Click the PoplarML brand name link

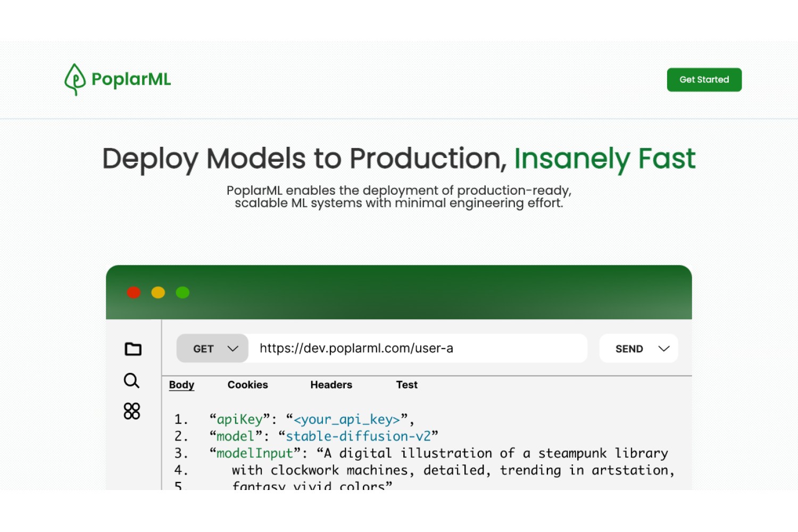[x=131, y=79]
